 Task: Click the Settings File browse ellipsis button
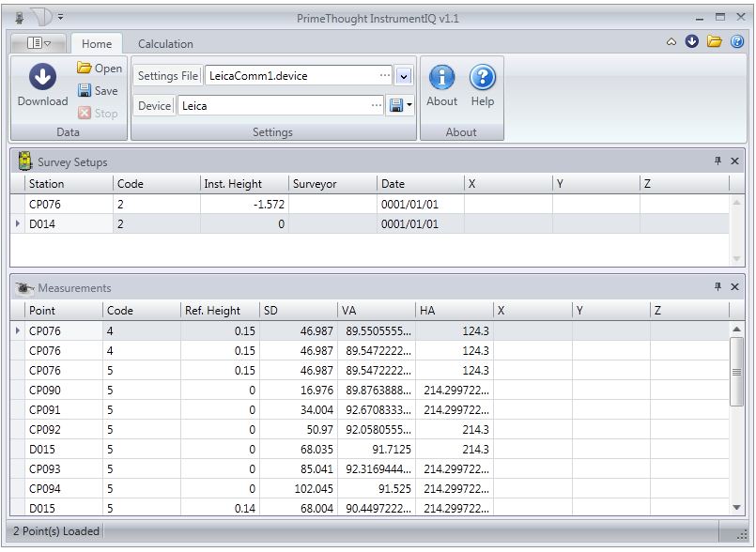click(385, 76)
